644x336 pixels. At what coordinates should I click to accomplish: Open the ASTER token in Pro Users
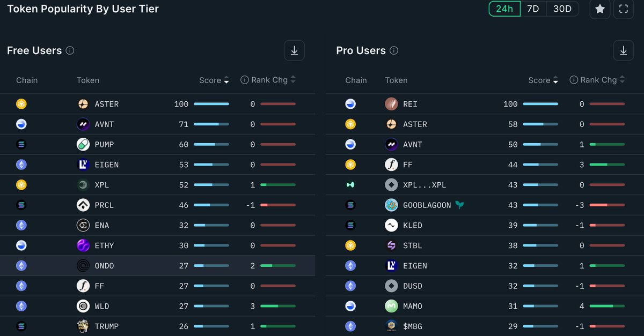[x=415, y=124]
